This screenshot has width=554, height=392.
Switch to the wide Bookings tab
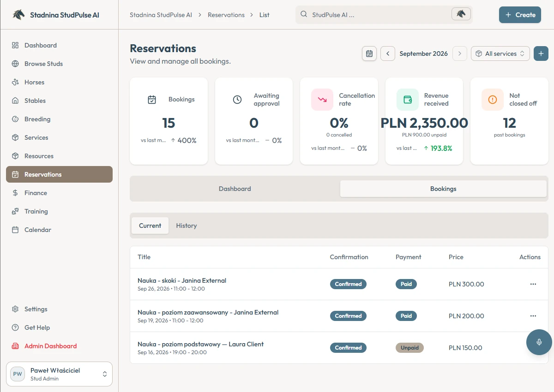click(x=443, y=189)
